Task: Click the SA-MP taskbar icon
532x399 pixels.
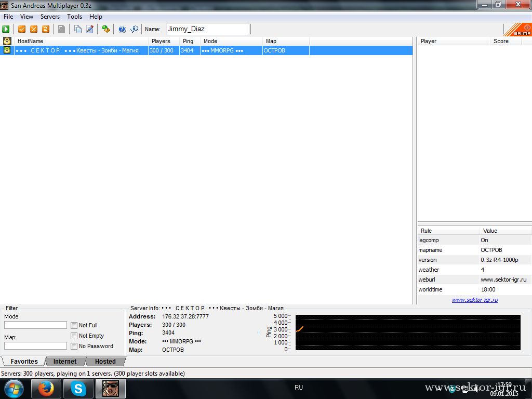Action: (111, 389)
